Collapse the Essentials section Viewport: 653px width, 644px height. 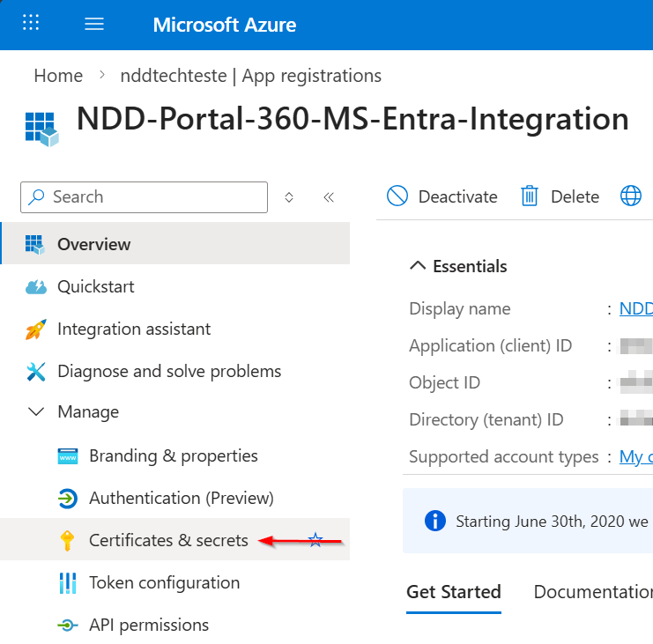[x=417, y=266]
